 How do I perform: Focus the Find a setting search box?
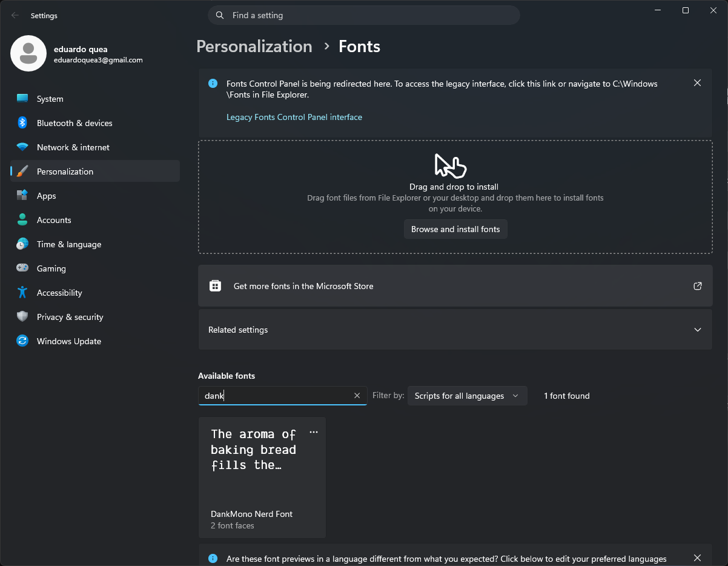coord(364,15)
